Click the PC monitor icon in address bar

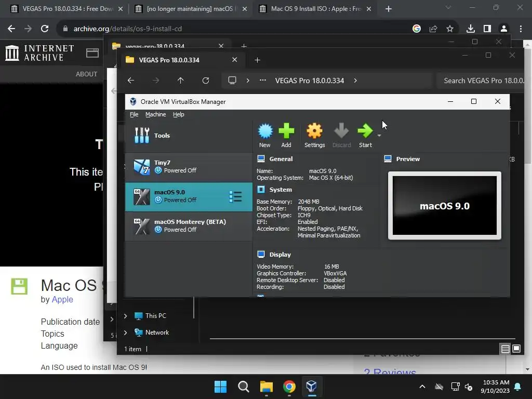click(x=232, y=81)
